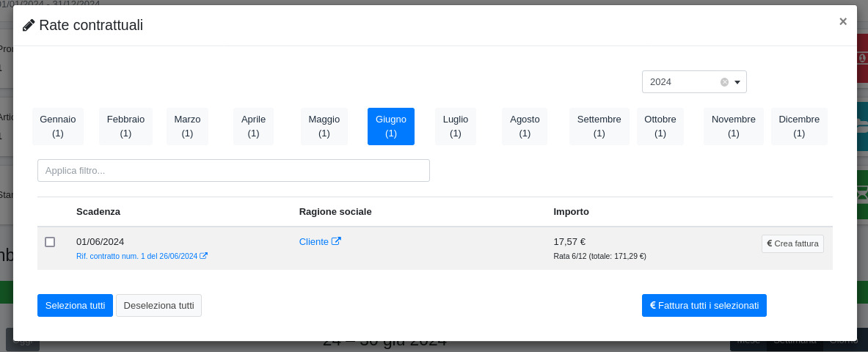Click Crea fattura for the installment

(x=792, y=243)
